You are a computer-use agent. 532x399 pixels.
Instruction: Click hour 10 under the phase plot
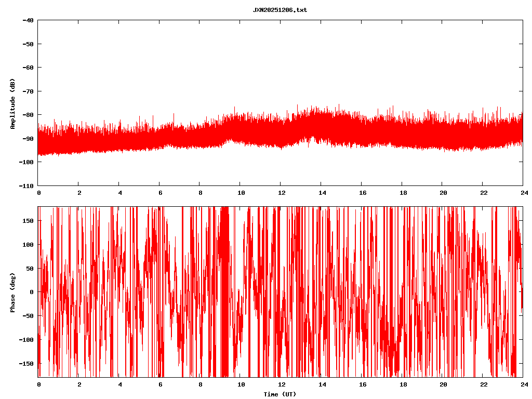[x=241, y=384]
